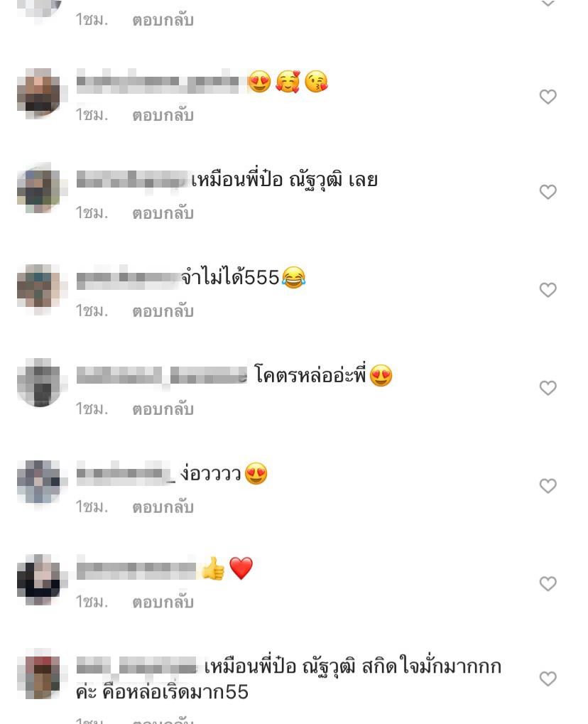Screen dimensions: 588x724
Task: Like the comment โคตรหล่ออ่ะพี่
Action: pyautogui.click(x=548, y=388)
